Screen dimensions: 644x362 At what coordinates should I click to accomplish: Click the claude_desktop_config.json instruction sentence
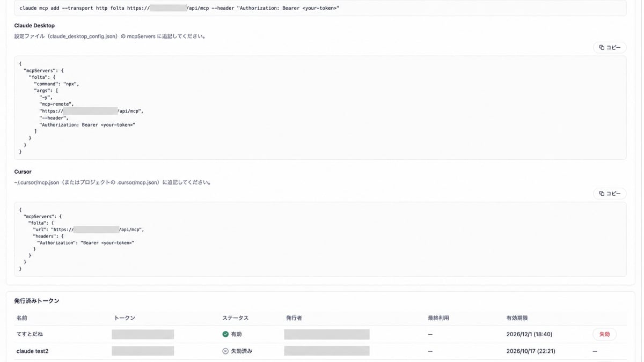pyautogui.click(x=110, y=37)
